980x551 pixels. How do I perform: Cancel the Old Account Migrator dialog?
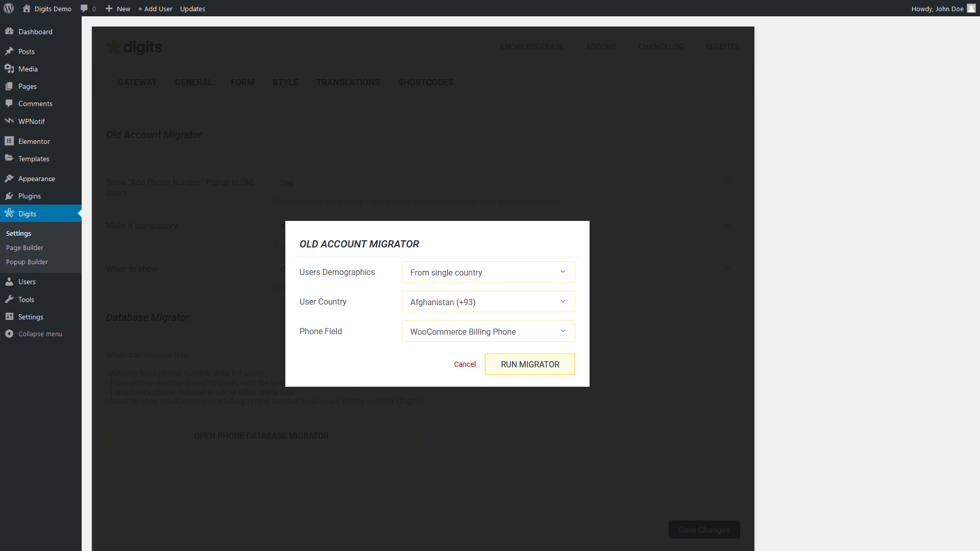(x=464, y=364)
